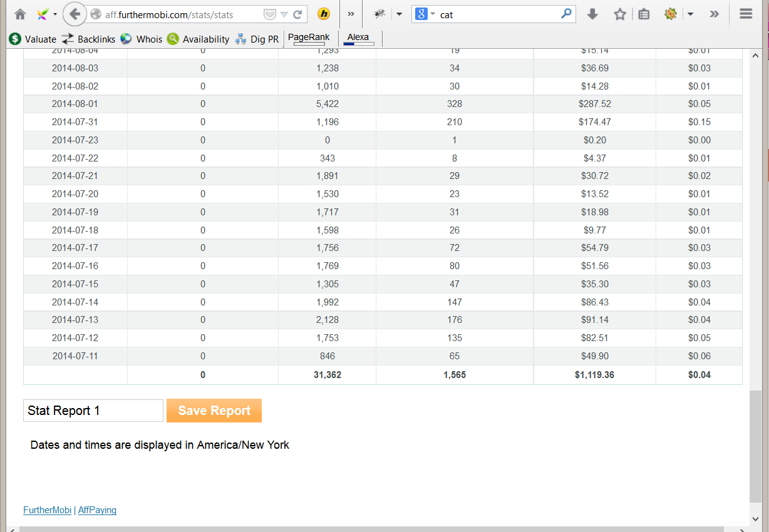This screenshot has width=769, height=532.
Task: Open Backlinks from the toolbar
Action: click(88, 39)
